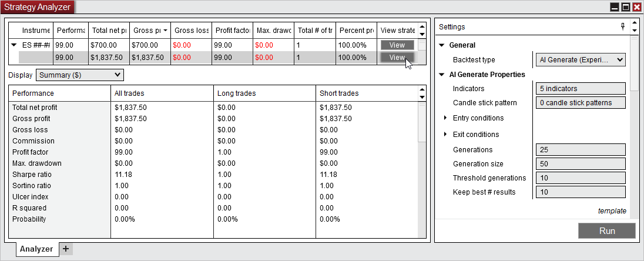The height and width of the screenshot is (261, 644).
Task: Click the Short trades column header
Action: (339, 93)
